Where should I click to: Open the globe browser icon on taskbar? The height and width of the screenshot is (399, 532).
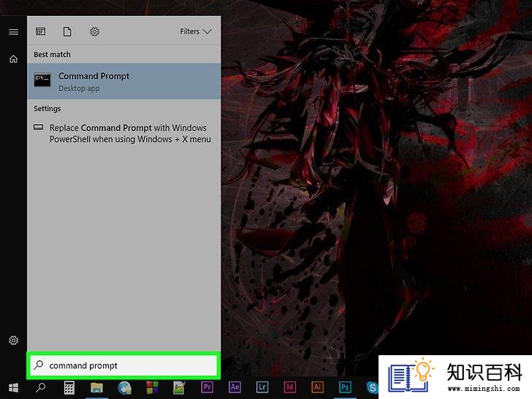point(124,387)
